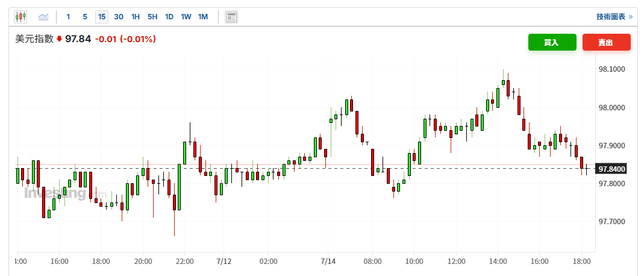Select the 1H interval
Image resolution: width=644 pixels, height=276 pixels.
[136, 17]
